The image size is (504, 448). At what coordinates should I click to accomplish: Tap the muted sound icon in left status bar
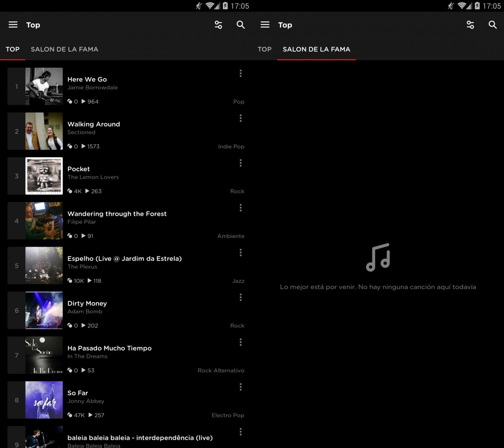pos(199,6)
